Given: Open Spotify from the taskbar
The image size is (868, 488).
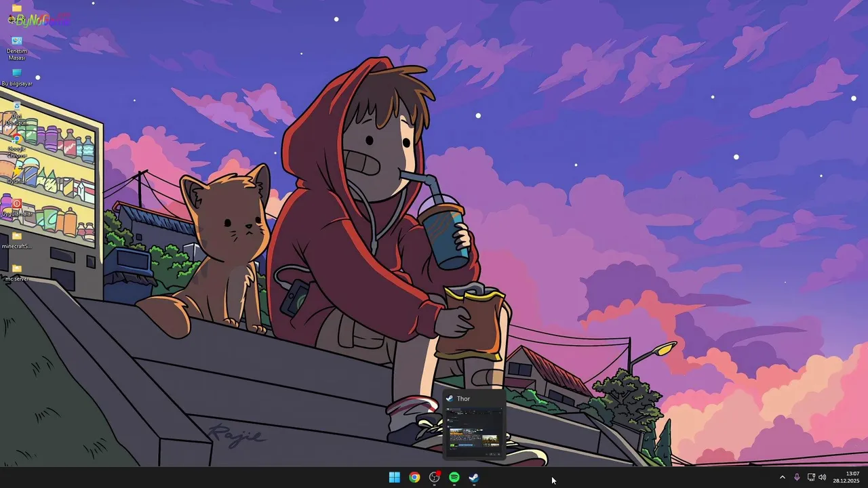Looking at the screenshot, I should point(454,477).
